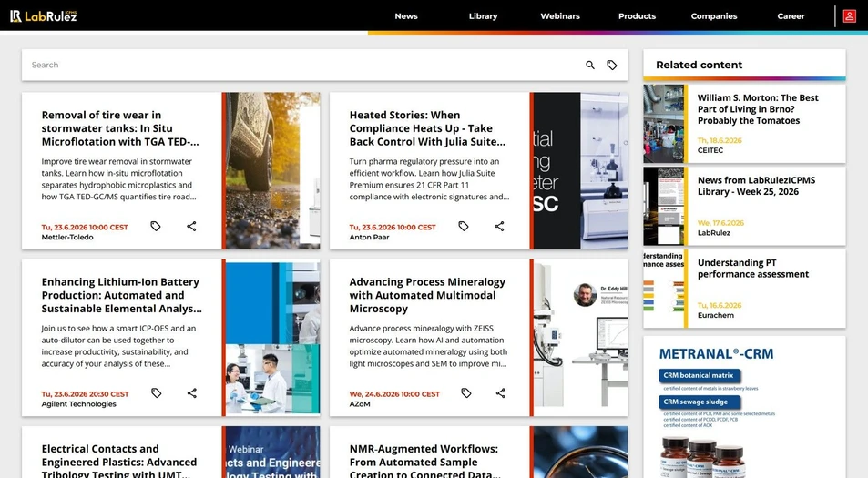The height and width of the screenshot is (478, 868).
Task: Open 'Heated Stories: When Compliance Heats Up' title
Action: coord(427,128)
